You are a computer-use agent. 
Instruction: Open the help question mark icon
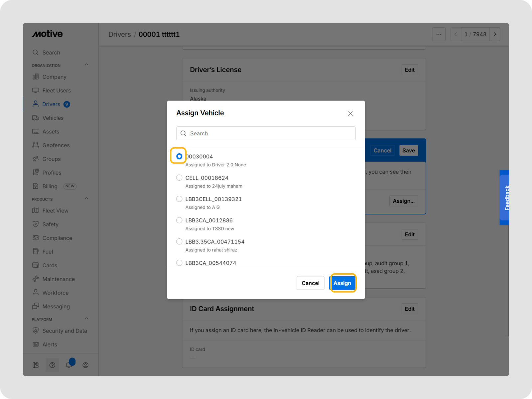(x=52, y=365)
